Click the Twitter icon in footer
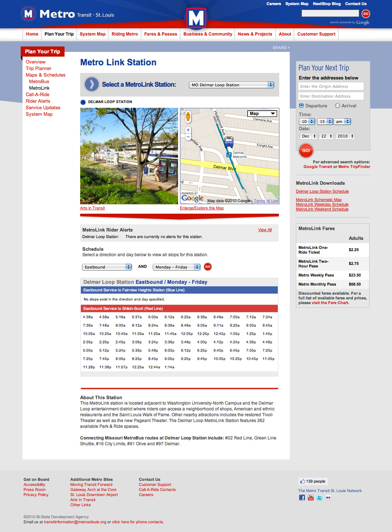The width and height of the screenshot is (392, 532). pyautogui.click(x=319, y=498)
